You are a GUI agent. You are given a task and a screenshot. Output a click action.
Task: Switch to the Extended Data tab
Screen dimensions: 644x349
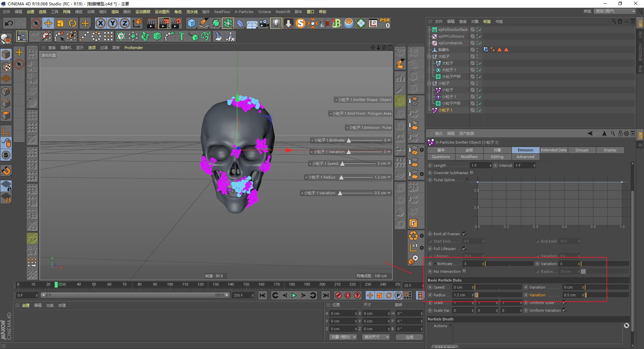[553, 150]
